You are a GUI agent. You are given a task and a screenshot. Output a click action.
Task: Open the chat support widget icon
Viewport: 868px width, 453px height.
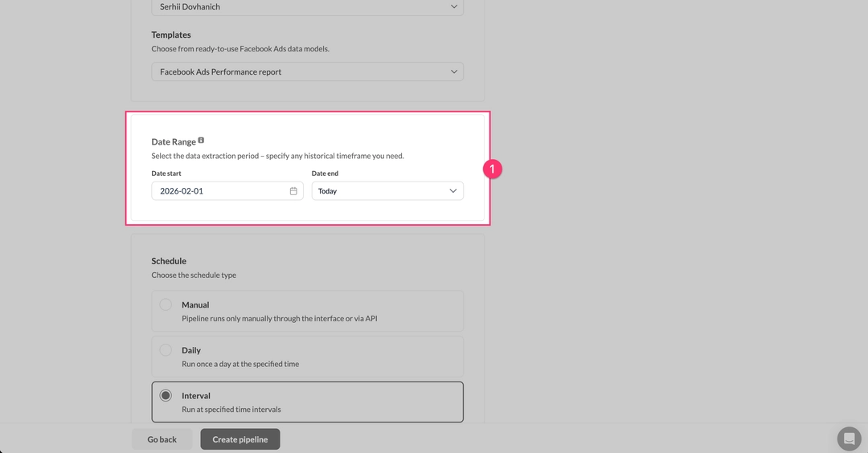(x=849, y=439)
